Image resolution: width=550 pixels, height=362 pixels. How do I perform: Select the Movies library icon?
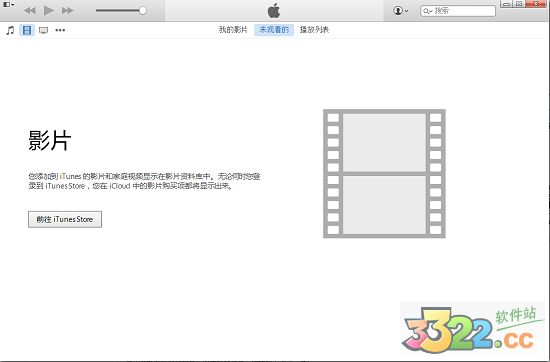[27, 30]
